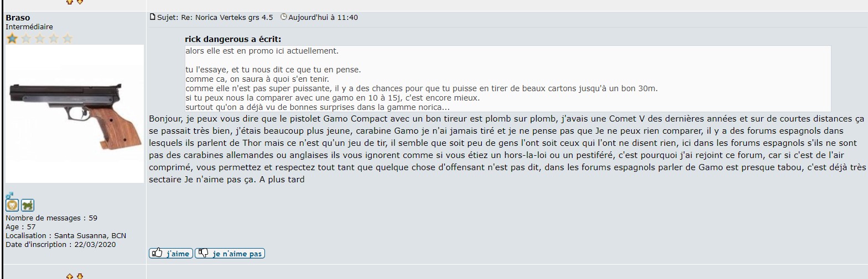
Task: Click the bottom orange down arrow icon
Action: click(80, 276)
